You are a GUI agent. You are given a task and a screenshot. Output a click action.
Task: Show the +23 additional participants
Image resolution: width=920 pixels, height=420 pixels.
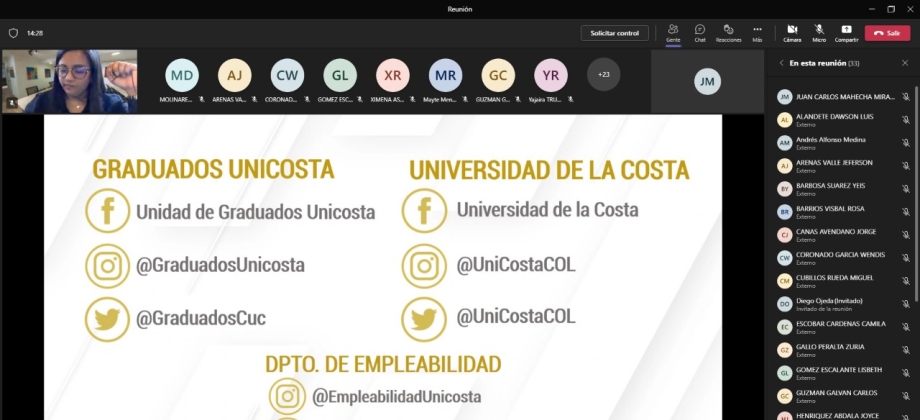click(x=604, y=74)
